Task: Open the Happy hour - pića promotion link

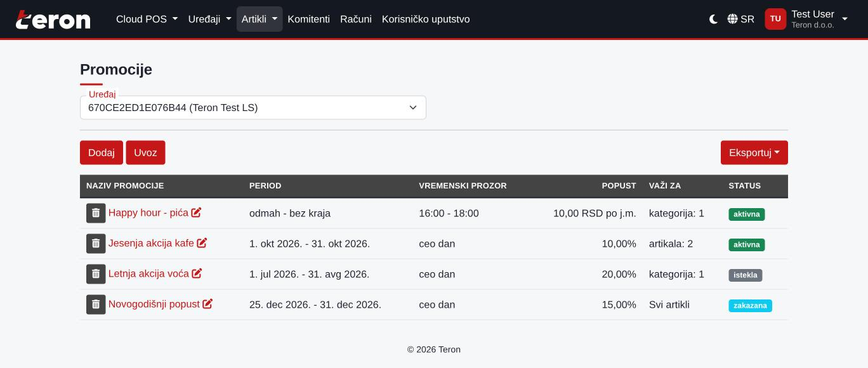Action: point(148,213)
